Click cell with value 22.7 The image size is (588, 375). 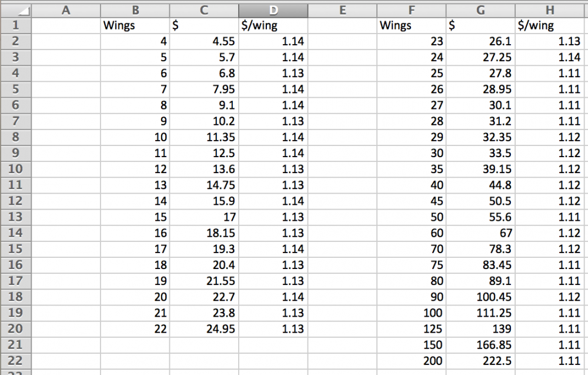tap(204, 297)
